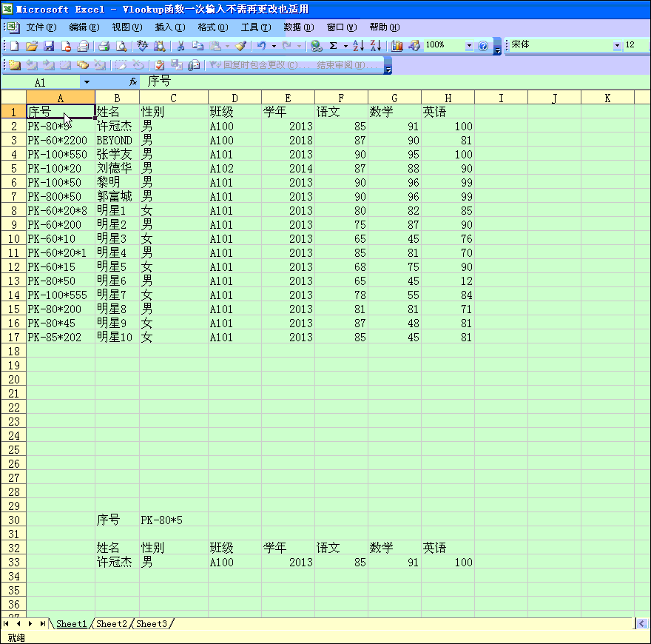Viewport: 651px width, 644px height.
Task: Open the zoom percentage dropdown
Action: coord(468,45)
